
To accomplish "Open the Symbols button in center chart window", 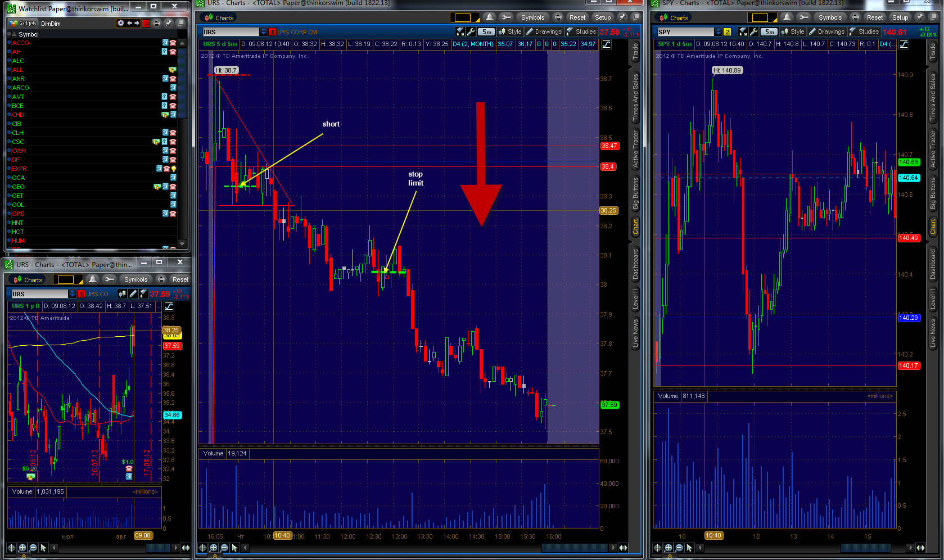I will pos(532,17).
